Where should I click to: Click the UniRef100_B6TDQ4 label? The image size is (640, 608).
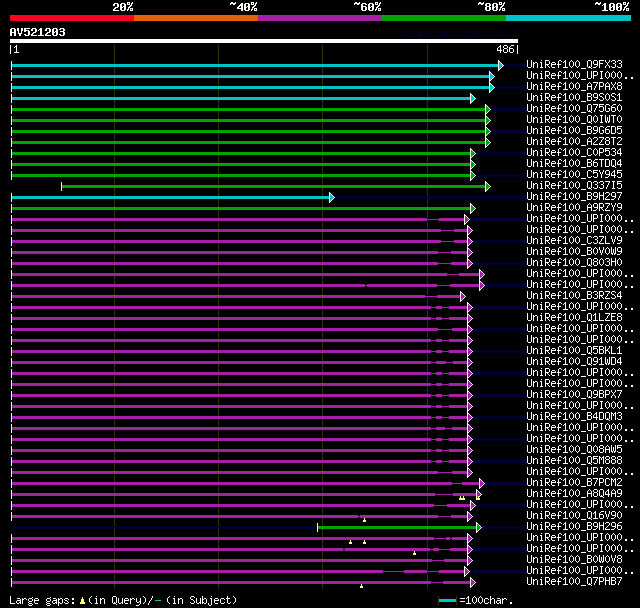click(574, 164)
